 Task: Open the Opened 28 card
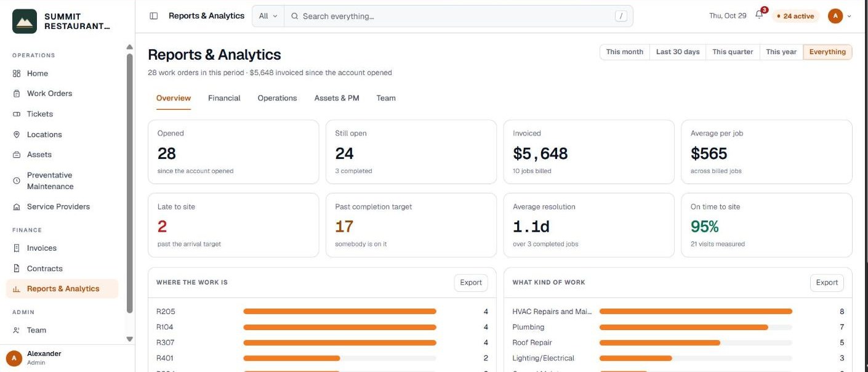point(233,152)
